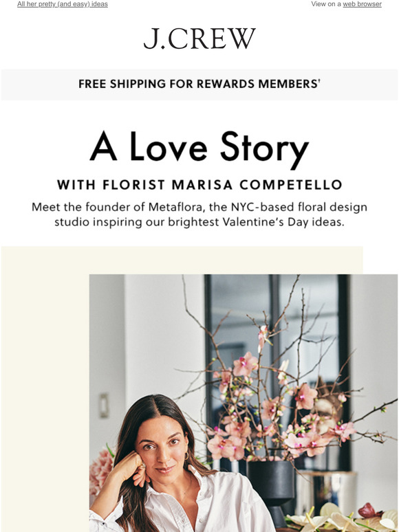The image size is (399, 532).
Task: Click the dagger footnote mark after "Members"
Action: tap(319, 80)
